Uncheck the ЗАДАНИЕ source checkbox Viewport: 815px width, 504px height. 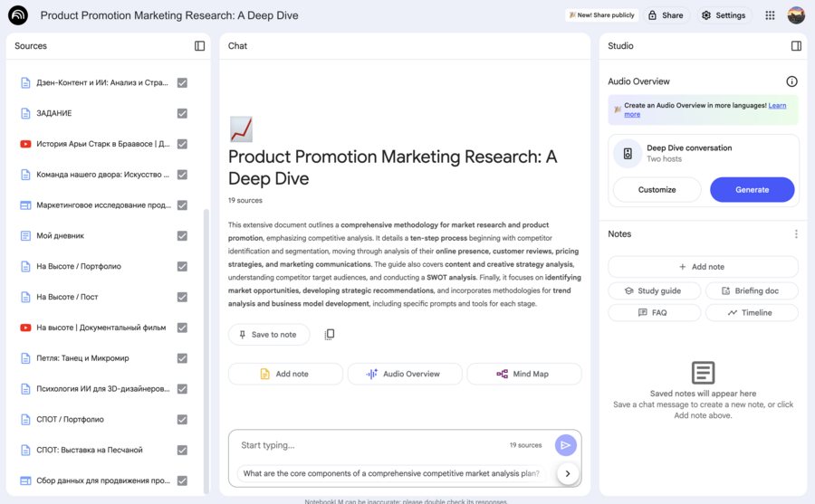tap(182, 113)
